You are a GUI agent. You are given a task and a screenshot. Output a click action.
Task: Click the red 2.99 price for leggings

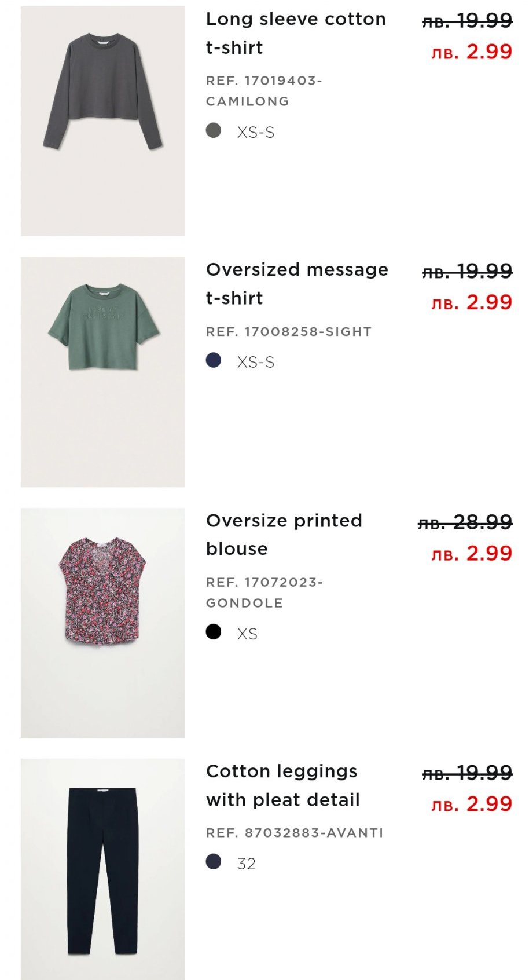[472, 804]
